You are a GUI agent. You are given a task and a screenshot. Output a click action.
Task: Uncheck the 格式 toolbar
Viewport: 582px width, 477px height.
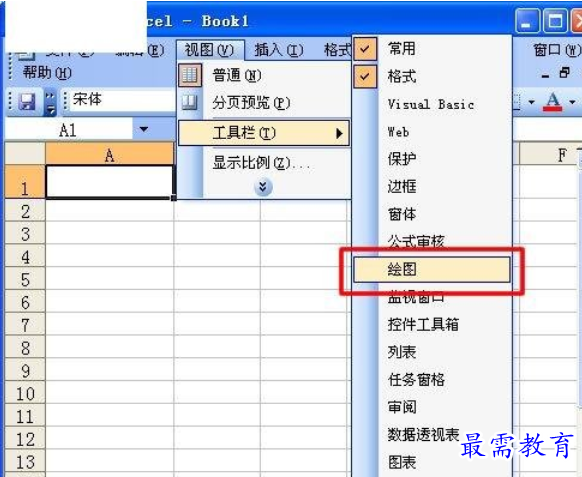point(432,76)
